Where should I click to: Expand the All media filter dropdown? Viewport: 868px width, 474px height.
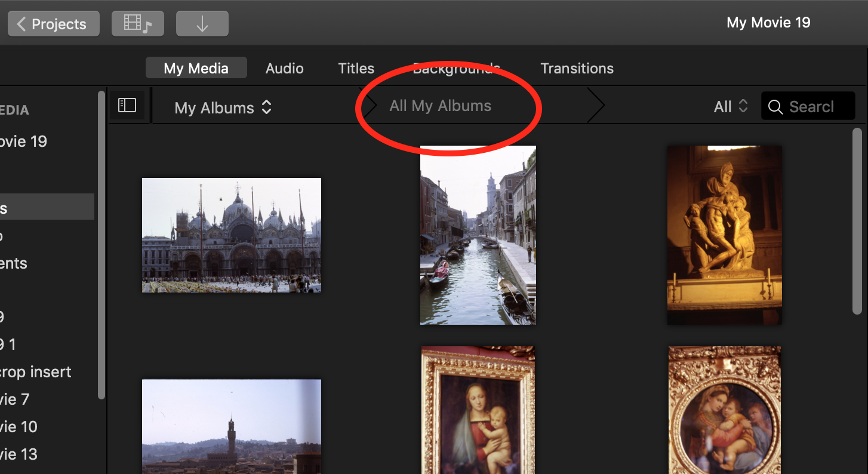[731, 107]
